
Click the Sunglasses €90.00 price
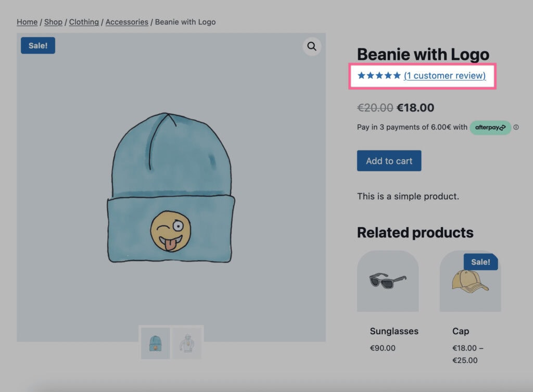point(383,348)
